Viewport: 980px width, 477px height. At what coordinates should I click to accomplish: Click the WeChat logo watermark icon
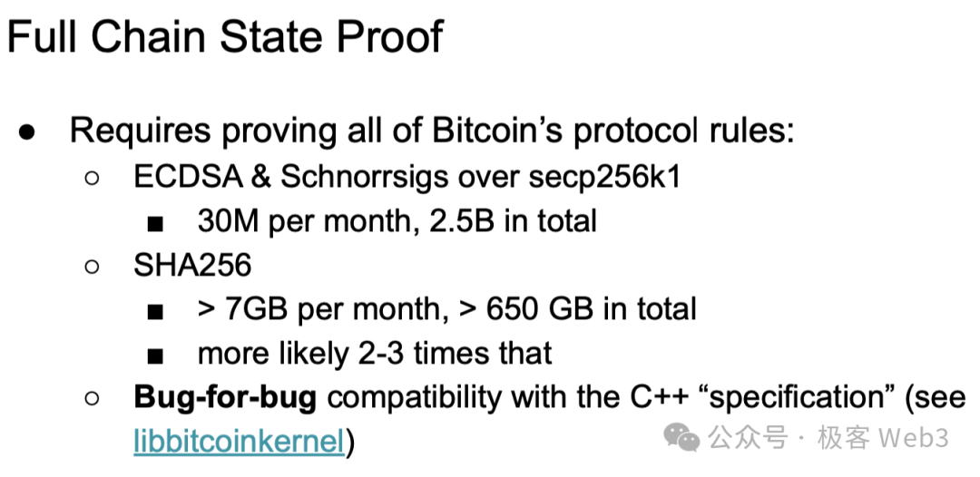click(682, 439)
